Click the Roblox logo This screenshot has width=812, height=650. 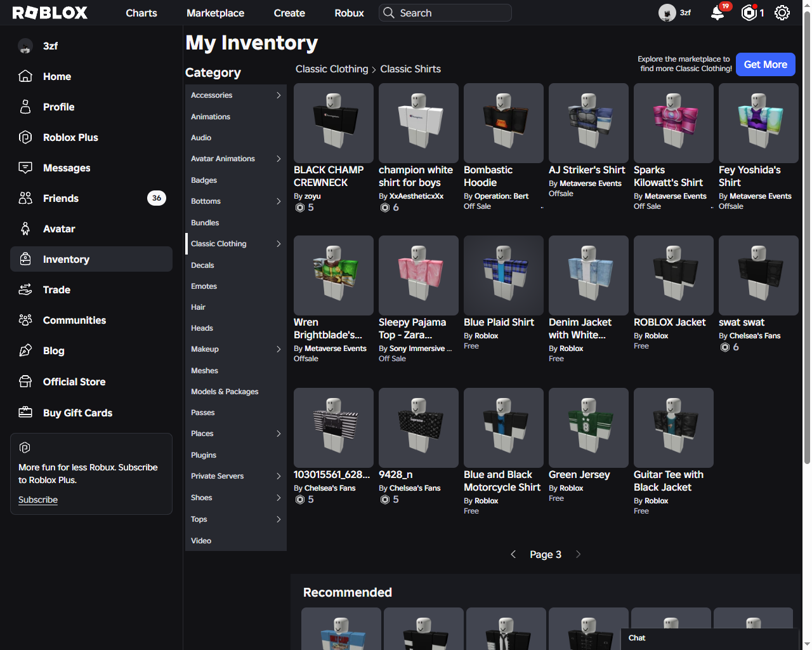(50, 13)
